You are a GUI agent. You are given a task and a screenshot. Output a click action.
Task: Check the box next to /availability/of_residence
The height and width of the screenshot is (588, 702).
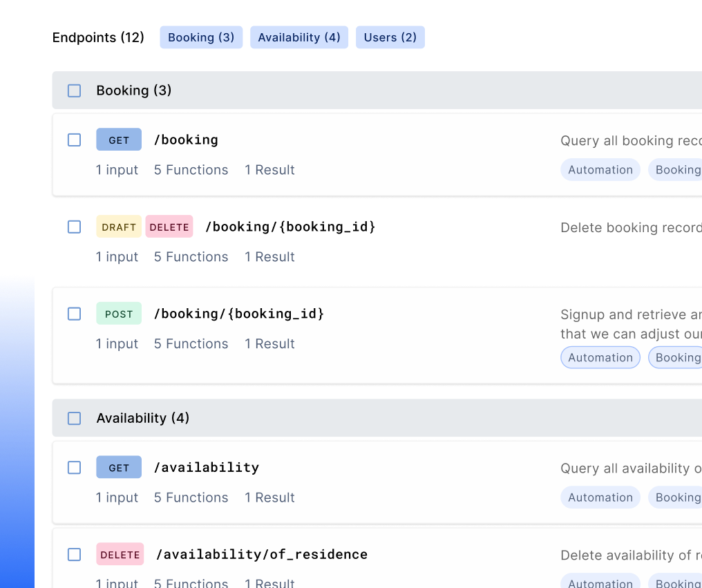tap(74, 554)
